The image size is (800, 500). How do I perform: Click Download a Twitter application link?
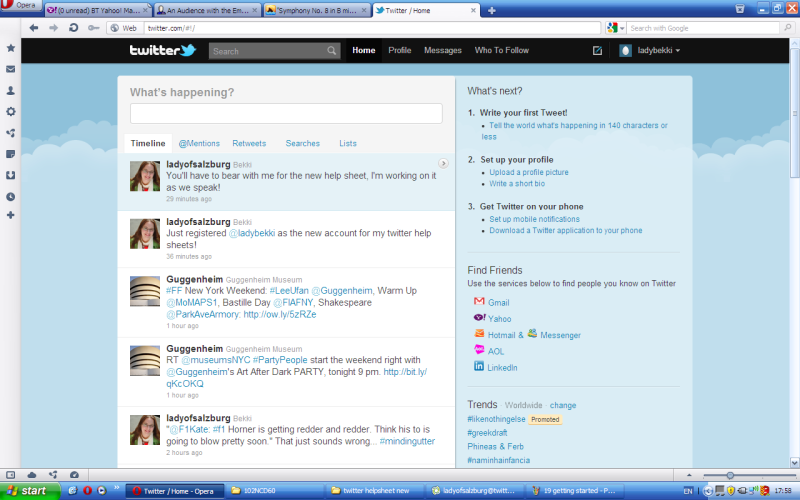(x=565, y=231)
